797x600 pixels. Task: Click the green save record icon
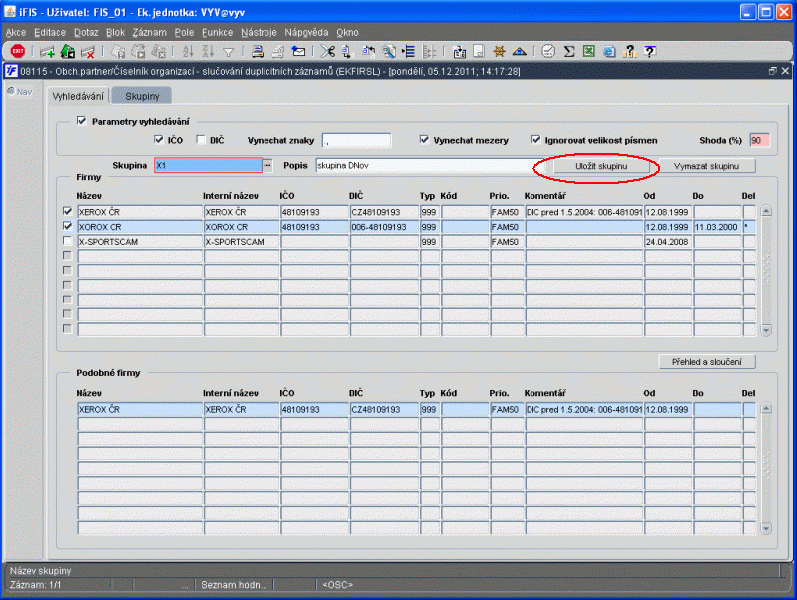68,51
